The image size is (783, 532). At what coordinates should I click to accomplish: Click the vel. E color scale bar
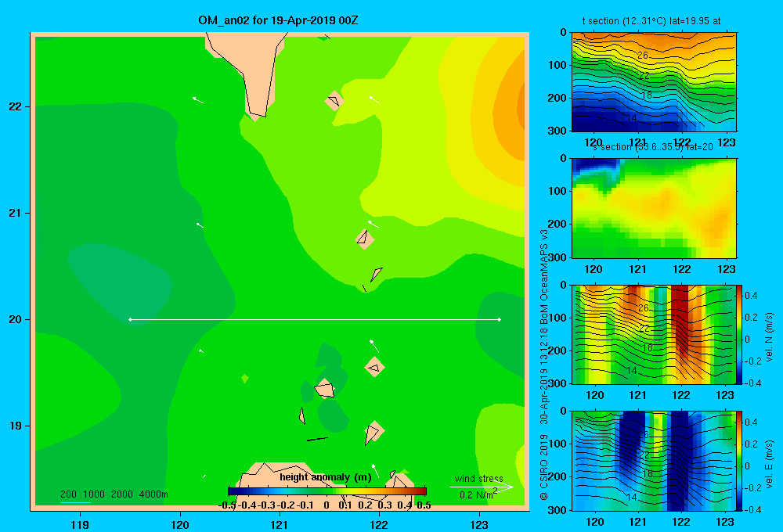(739, 461)
